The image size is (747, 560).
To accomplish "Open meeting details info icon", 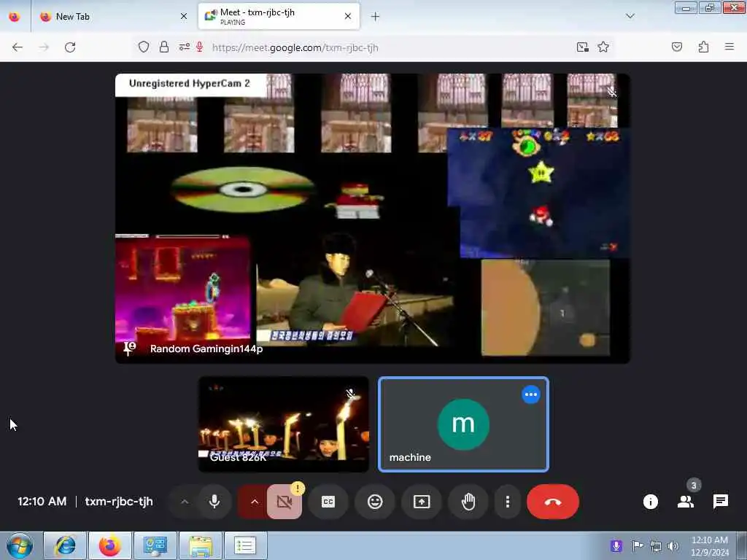I will tap(650, 502).
